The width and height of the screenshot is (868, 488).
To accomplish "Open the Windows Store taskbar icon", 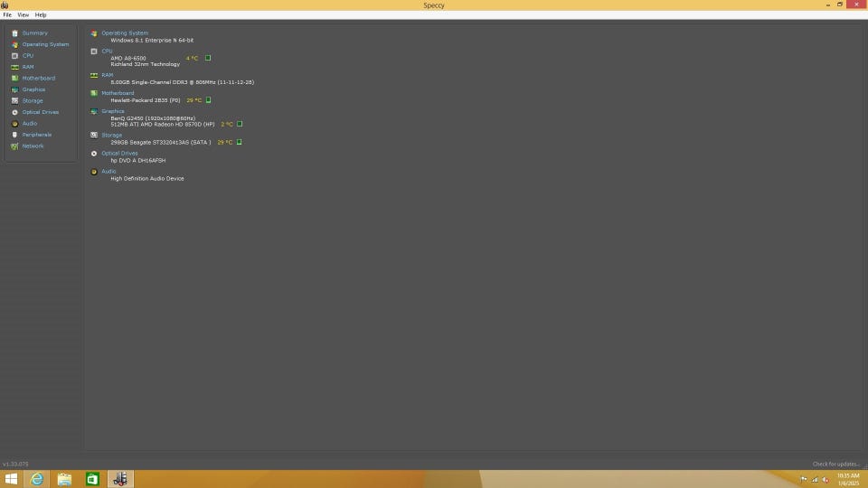I will click(x=92, y=479).
